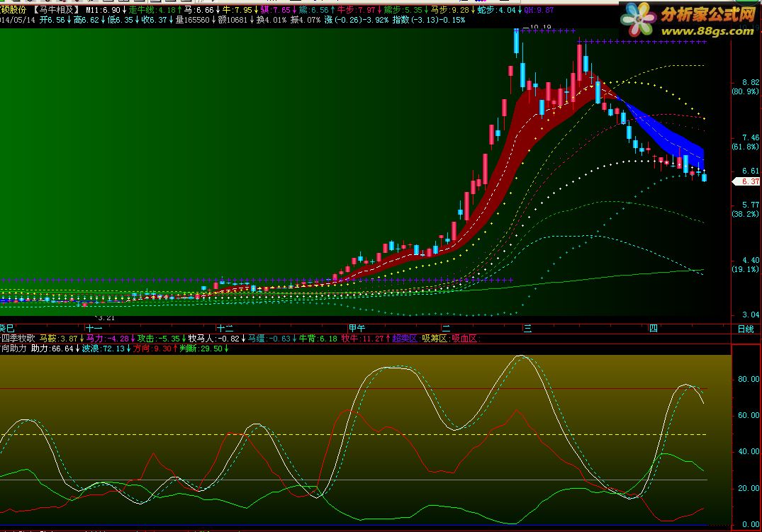Click the 40.00 oscillator axis label
Viewport: 762px width, 532px height.
749,452
